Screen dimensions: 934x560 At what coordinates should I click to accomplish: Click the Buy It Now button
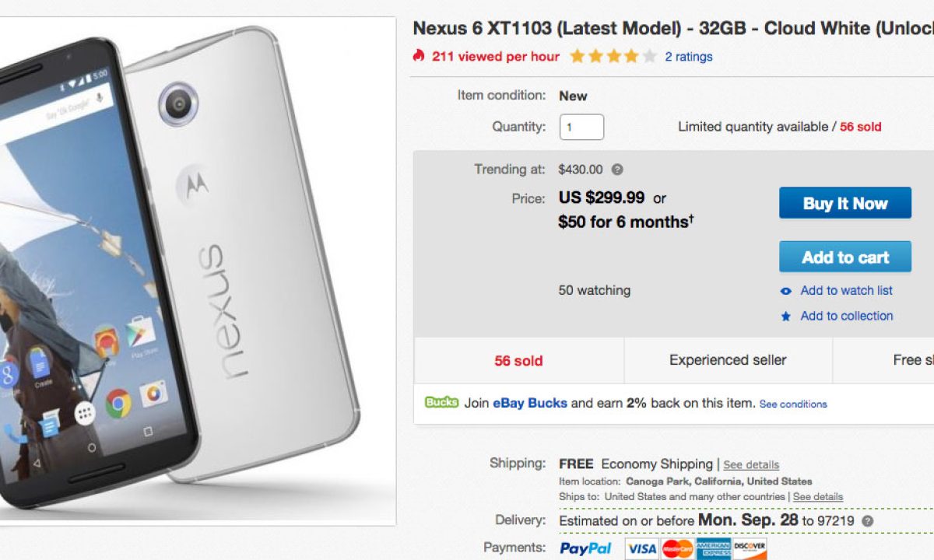[x=844, y=203]
